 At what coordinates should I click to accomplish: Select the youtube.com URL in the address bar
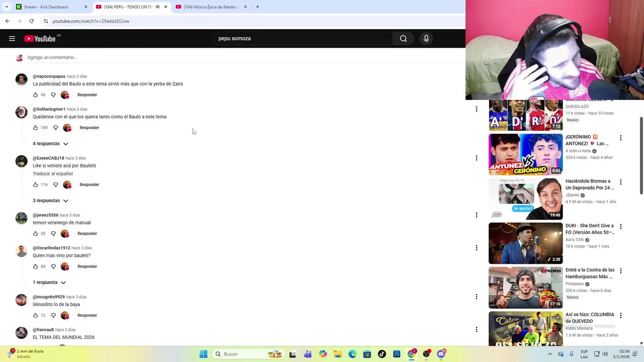tap(91, 21)
